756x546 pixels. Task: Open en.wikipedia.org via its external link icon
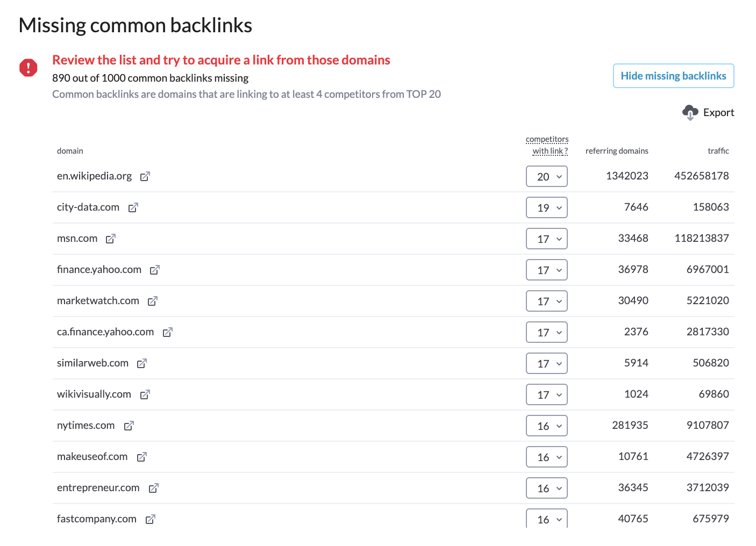tap(144, 176)
